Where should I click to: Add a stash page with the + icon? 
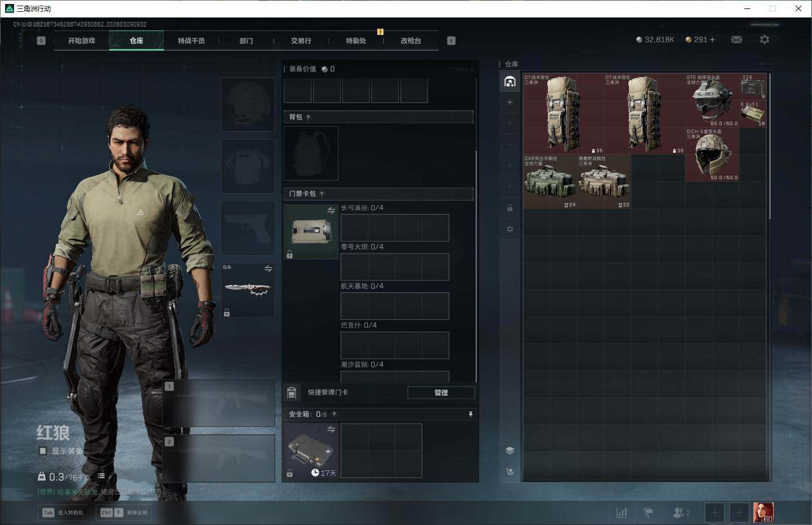(510, 102)
